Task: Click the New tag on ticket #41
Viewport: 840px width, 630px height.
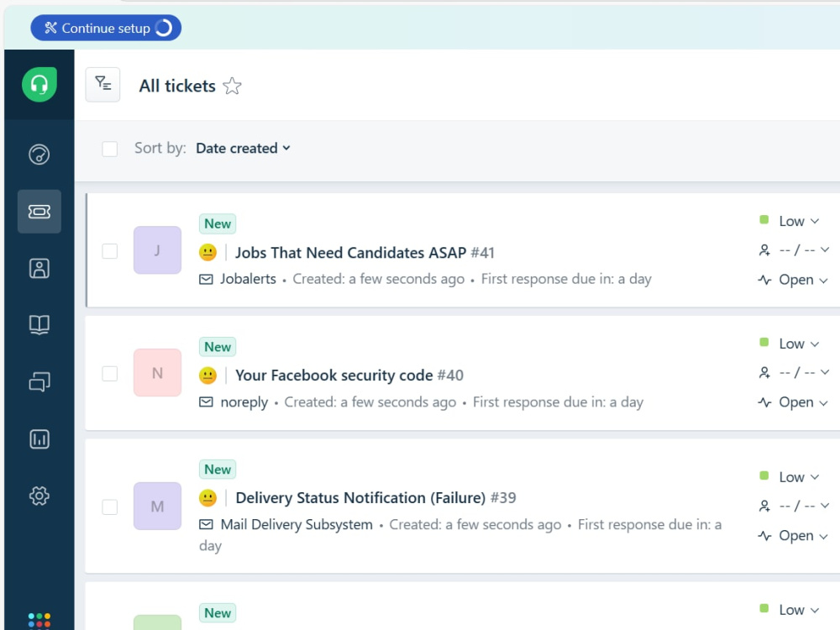Action: (x=218, y=224)
